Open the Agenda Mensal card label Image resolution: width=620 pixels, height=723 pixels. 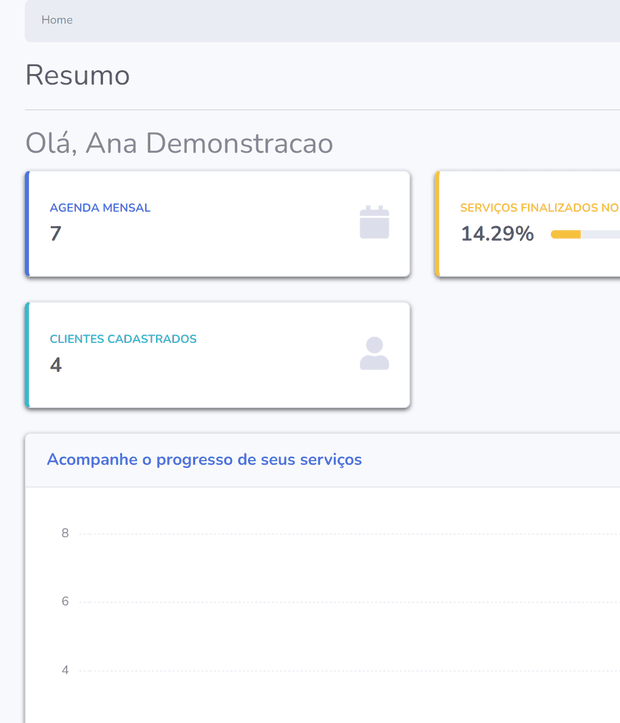[100, 208]
